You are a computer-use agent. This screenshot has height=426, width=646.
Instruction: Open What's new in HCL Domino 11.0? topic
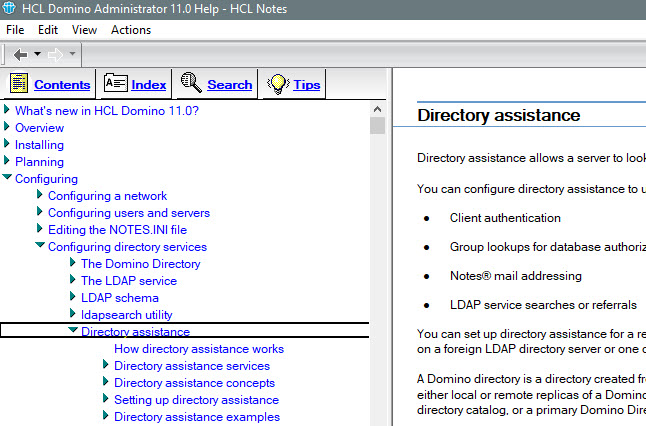(107, 111)
